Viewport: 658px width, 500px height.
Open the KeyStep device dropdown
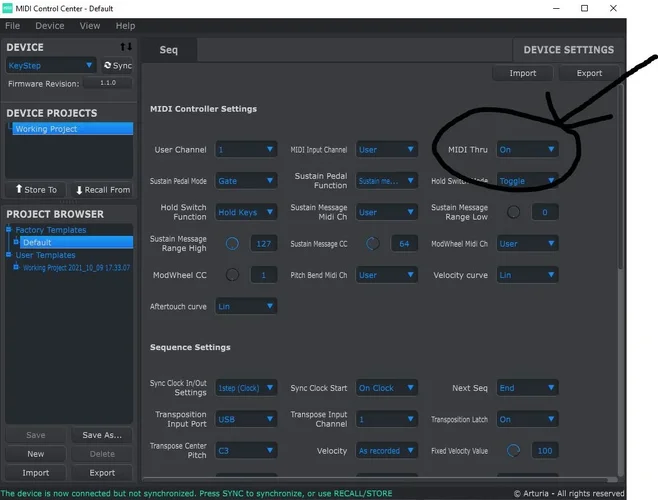pyautogui.click(x=51, y=65)
